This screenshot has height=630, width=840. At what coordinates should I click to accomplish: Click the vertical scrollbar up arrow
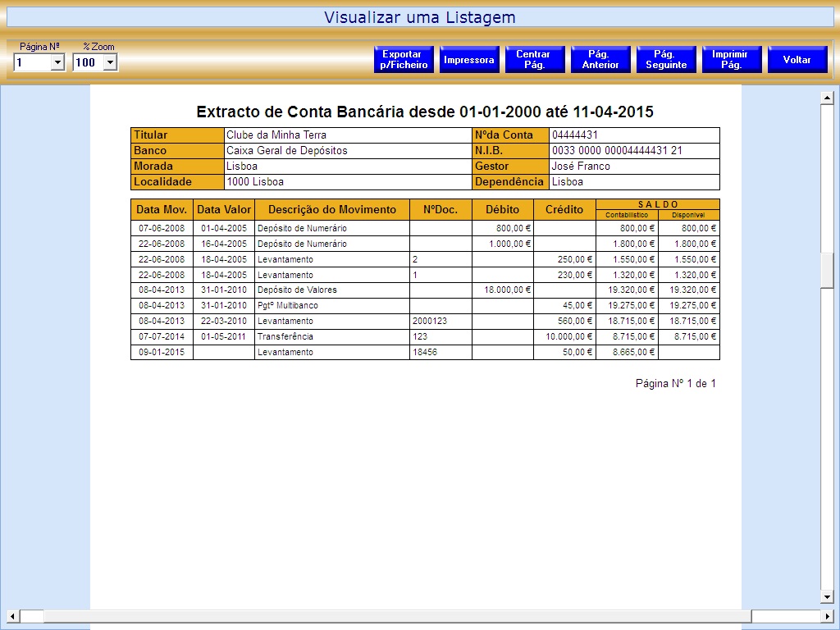(x=827, y=98)
